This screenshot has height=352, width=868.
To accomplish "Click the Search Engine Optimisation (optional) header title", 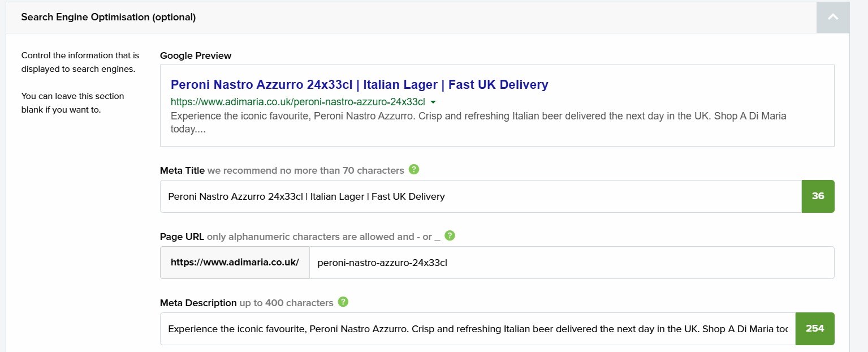I will pyautogui.click(x=109, y=17).
